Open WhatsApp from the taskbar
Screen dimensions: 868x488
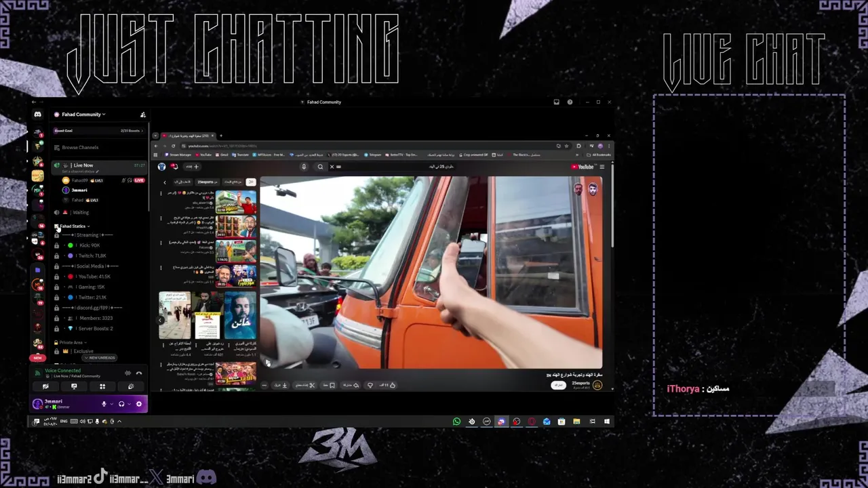456,422
